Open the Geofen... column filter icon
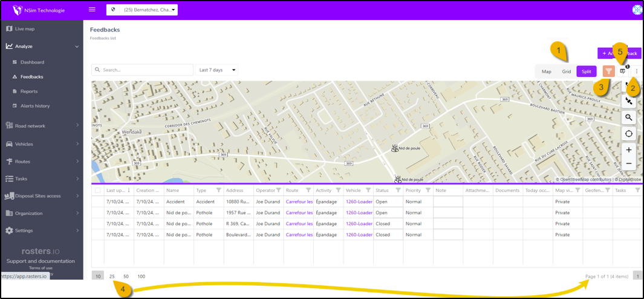 (608, 191)
